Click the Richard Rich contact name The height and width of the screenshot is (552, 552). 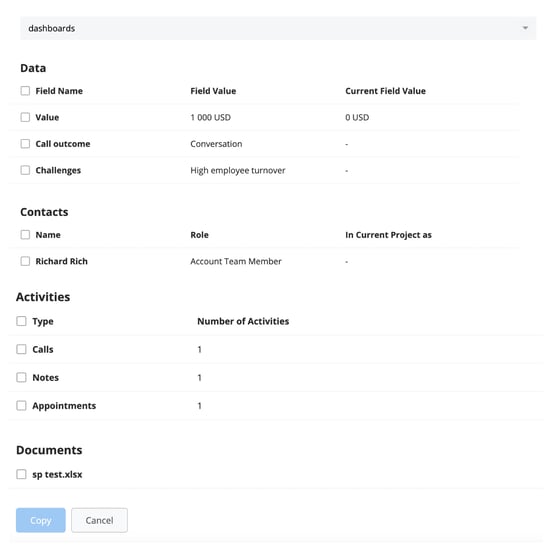[62, 261]
